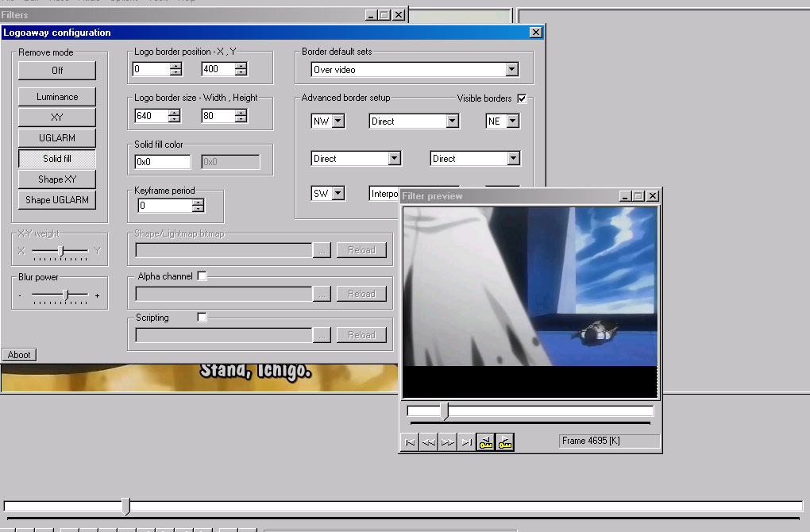The height and width of the screenshot is (532, 810).
Task: Step backward in Filter preview playback
Action: pos(429,442)
